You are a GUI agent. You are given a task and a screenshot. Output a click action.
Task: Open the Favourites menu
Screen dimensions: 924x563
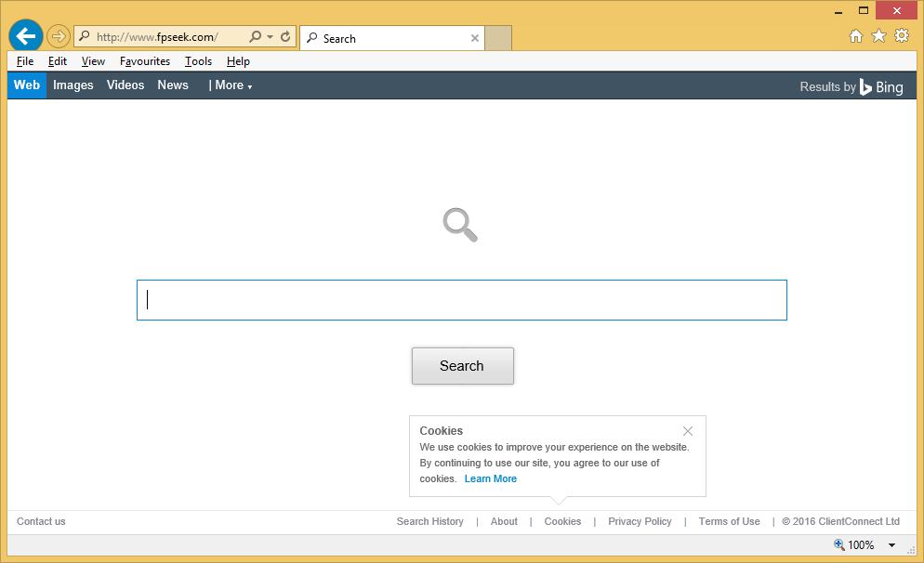[x=145, y=61]
